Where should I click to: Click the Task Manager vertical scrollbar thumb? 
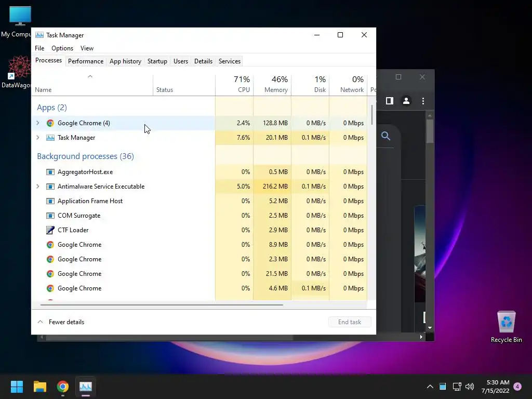click(372, 115)
